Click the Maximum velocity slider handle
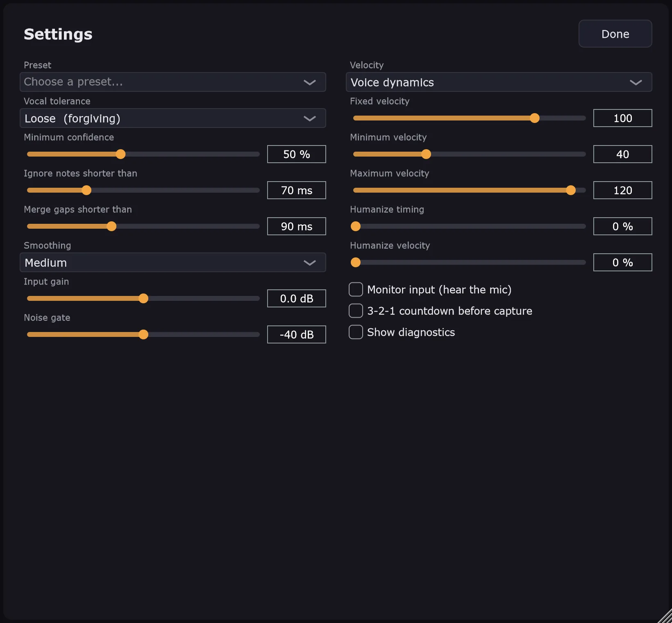Image resolution: width=672 pixels, height=623 pixels. click(571, 190)
